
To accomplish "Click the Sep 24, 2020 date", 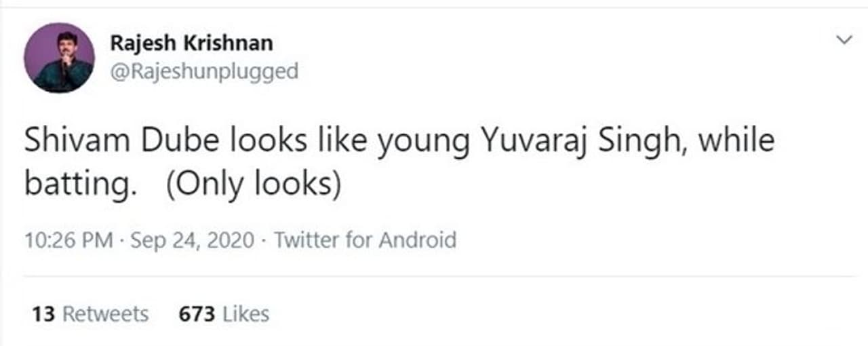I will [x=191, y=240].
